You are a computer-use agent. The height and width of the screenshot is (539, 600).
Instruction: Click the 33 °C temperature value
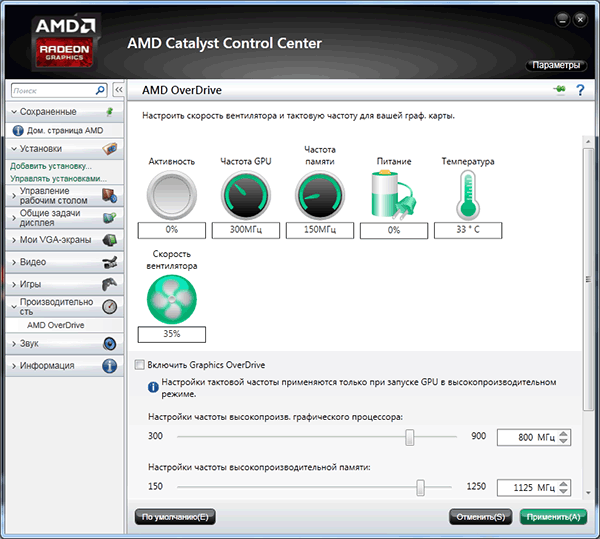(x=468, y=230)
